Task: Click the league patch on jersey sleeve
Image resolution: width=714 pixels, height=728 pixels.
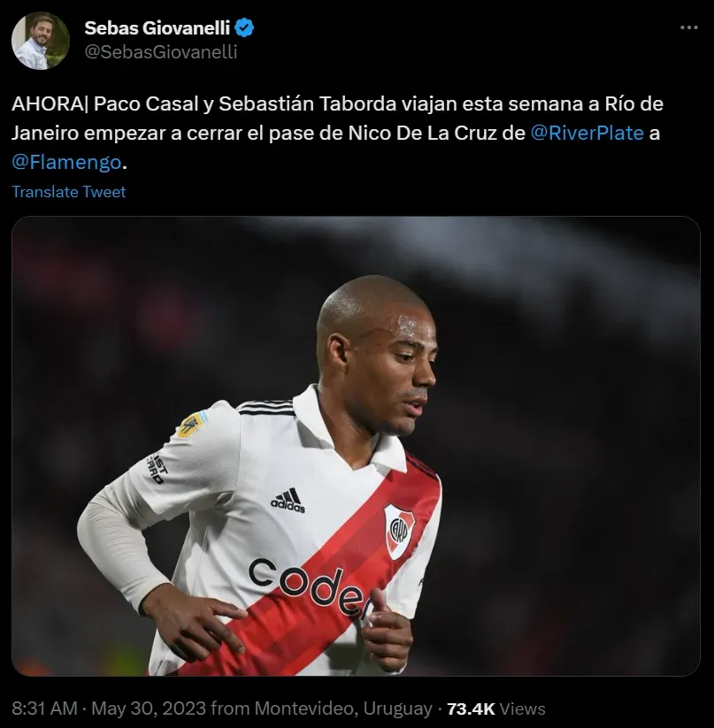Action: (192, 425)
